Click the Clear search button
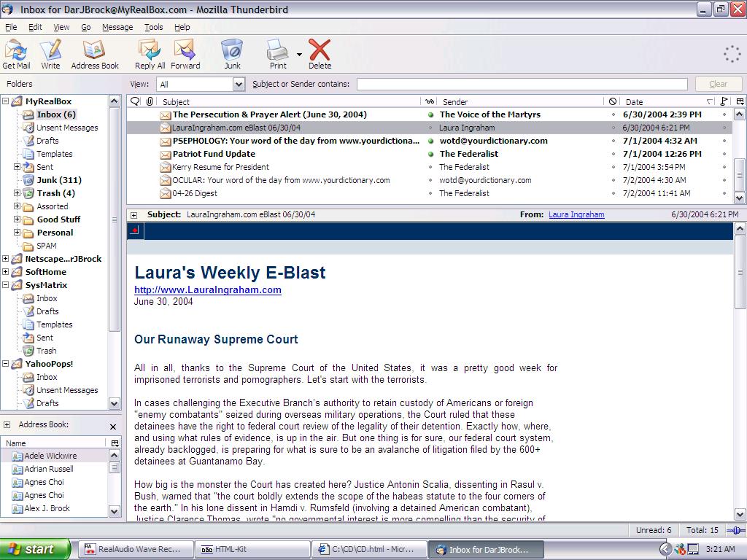Image resolution: width=747 pixels, height=560 pixels. point(718,84)
